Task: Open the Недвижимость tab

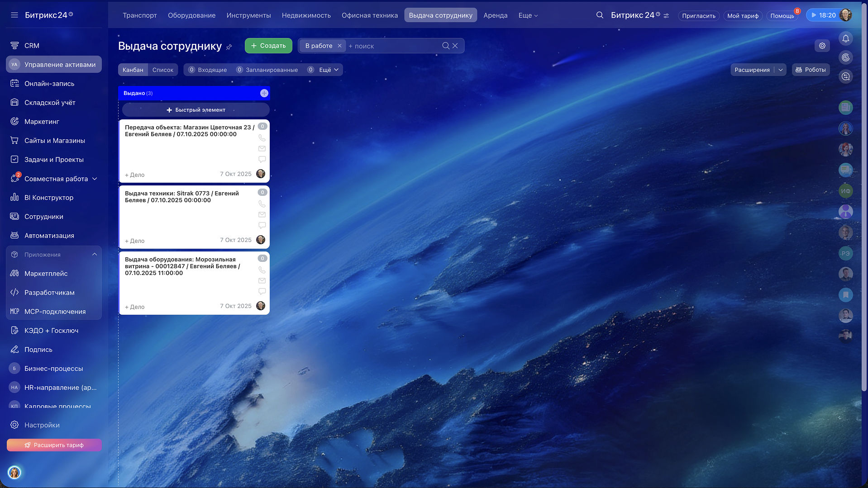Action: (306, 15)
